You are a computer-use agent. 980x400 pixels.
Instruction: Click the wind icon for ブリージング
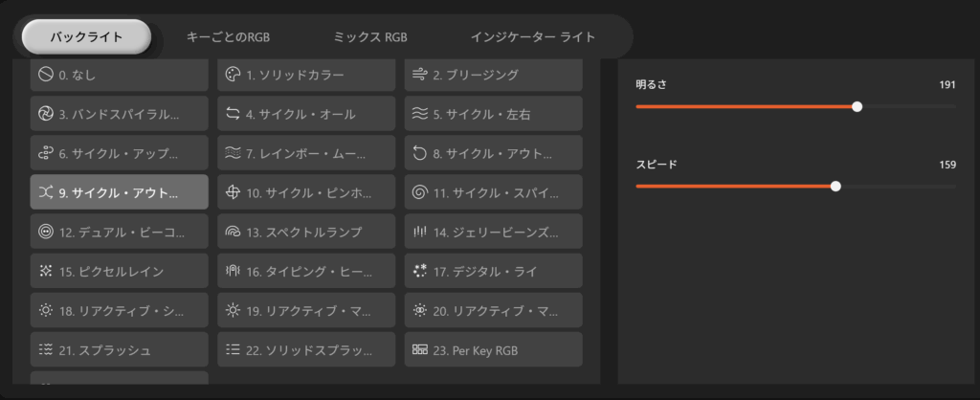click(419, 75)
